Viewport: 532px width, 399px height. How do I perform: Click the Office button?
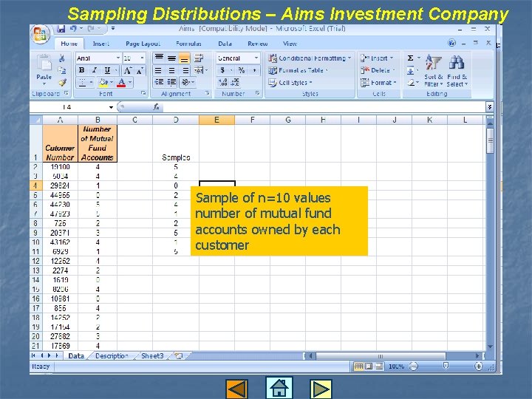[41, 34]
